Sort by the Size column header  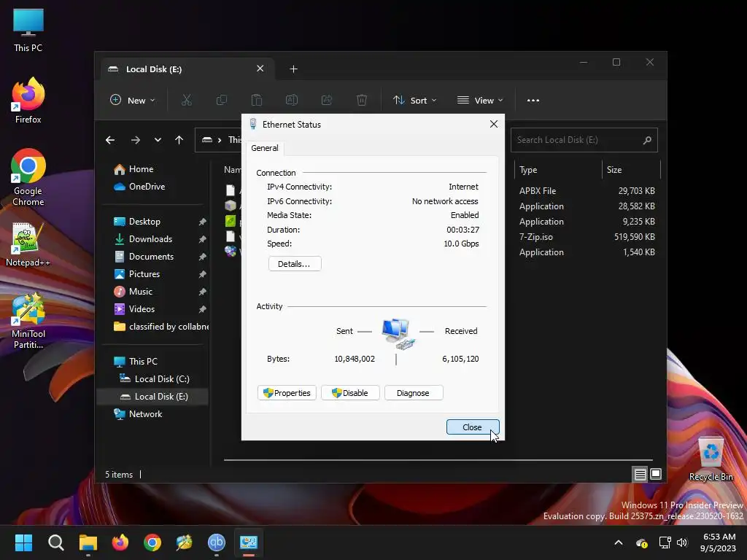coord(632,170)
